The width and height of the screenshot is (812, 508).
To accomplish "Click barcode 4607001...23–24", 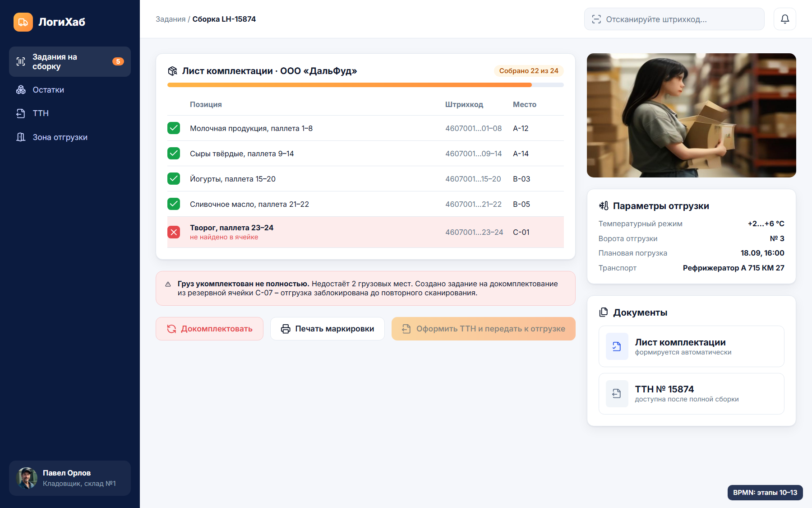I will [x=474, y=232].
